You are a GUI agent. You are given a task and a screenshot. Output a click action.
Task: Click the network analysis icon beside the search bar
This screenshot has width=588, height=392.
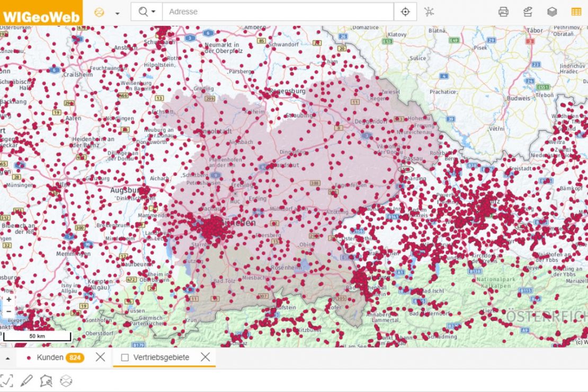pyautogui.click(x=429, y=12)
